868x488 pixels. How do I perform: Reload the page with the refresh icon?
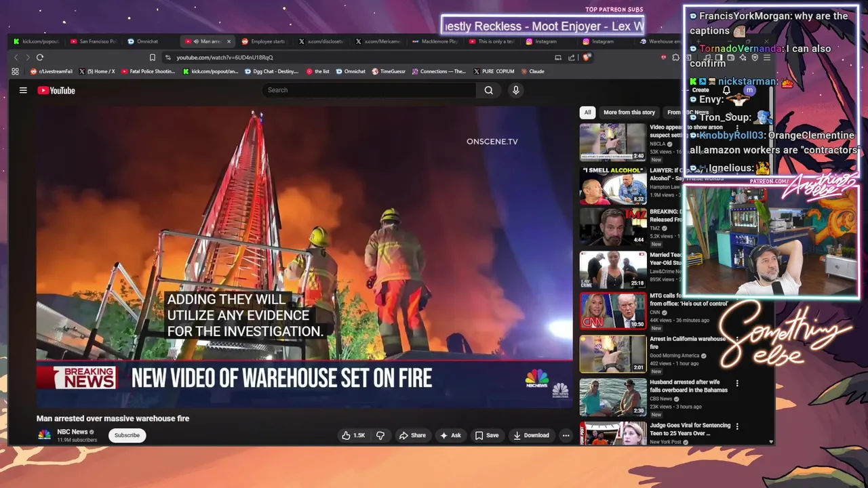click(40, 58)
